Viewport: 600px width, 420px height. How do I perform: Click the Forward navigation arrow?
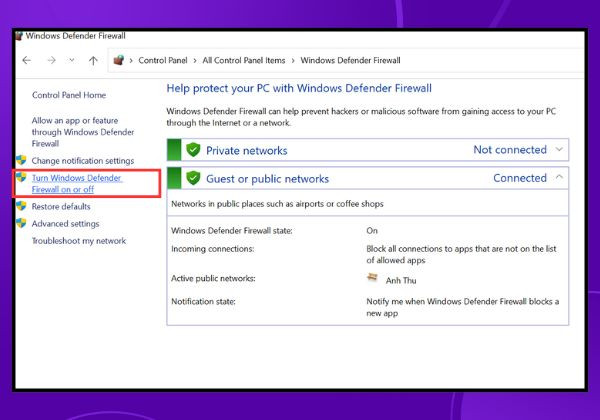(51, 60)
